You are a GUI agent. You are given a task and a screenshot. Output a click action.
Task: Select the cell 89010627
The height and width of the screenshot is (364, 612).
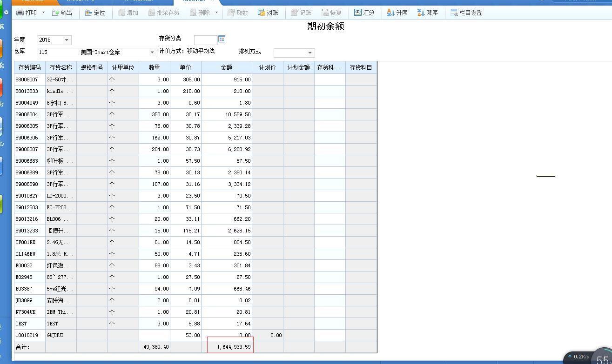click(30, 196)
